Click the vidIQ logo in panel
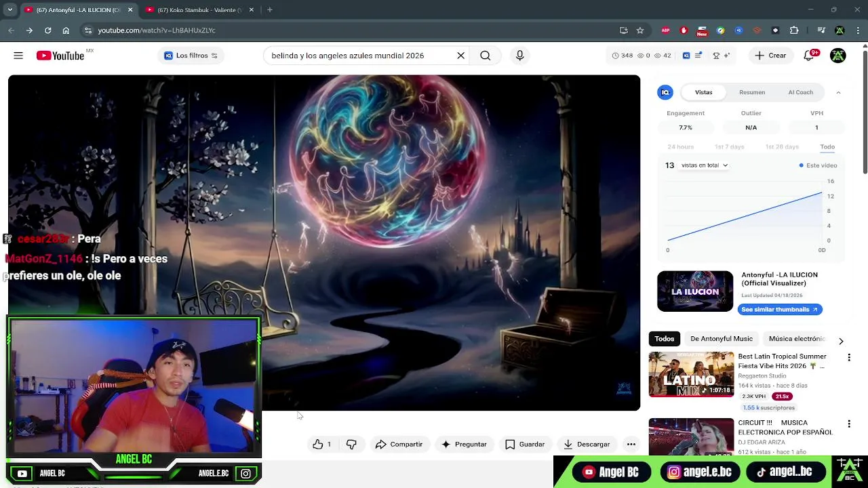 coord(665,92)
